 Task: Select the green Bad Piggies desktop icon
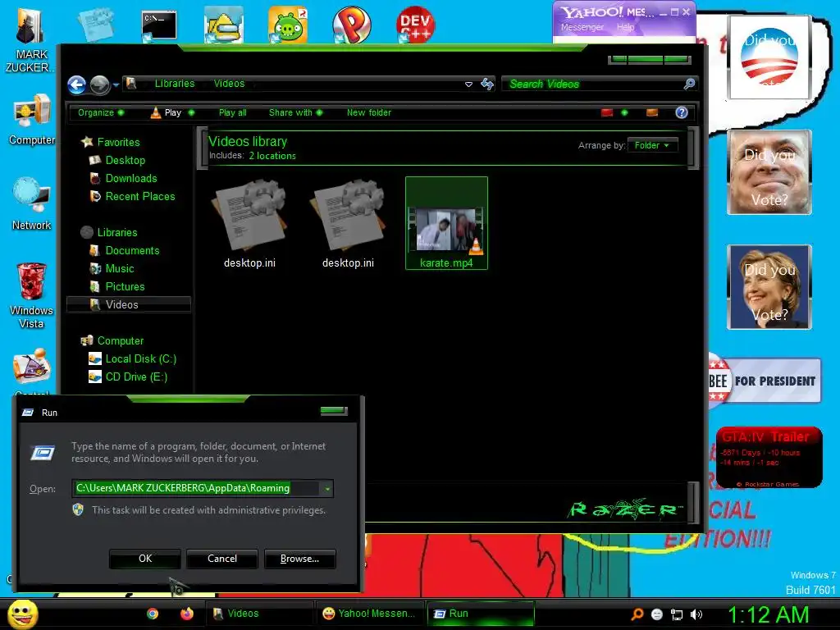point(288,25)
